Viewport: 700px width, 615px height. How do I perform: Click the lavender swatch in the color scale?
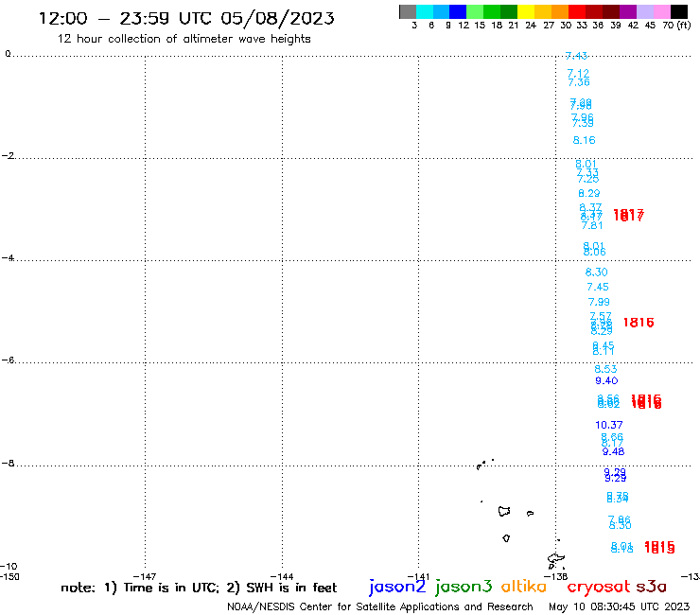pyautogui.click(x=645, y=11)
